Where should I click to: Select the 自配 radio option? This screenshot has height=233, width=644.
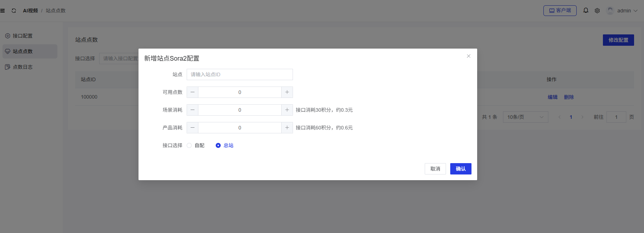point(190,145)
